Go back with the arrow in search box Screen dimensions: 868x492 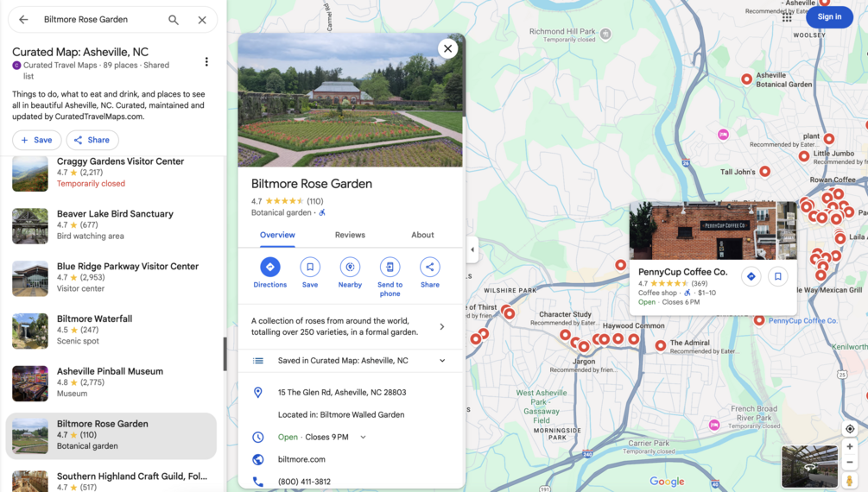click(x=23, y=19)
